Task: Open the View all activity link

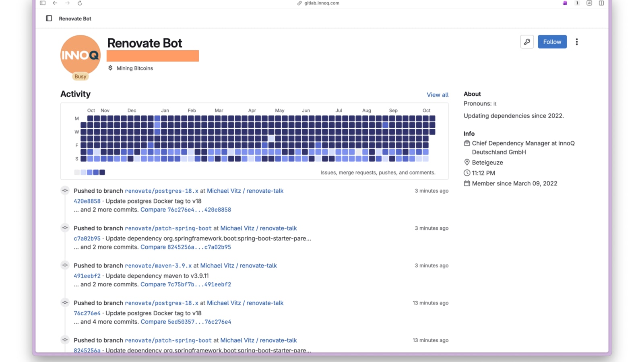Action: [438, 95]
